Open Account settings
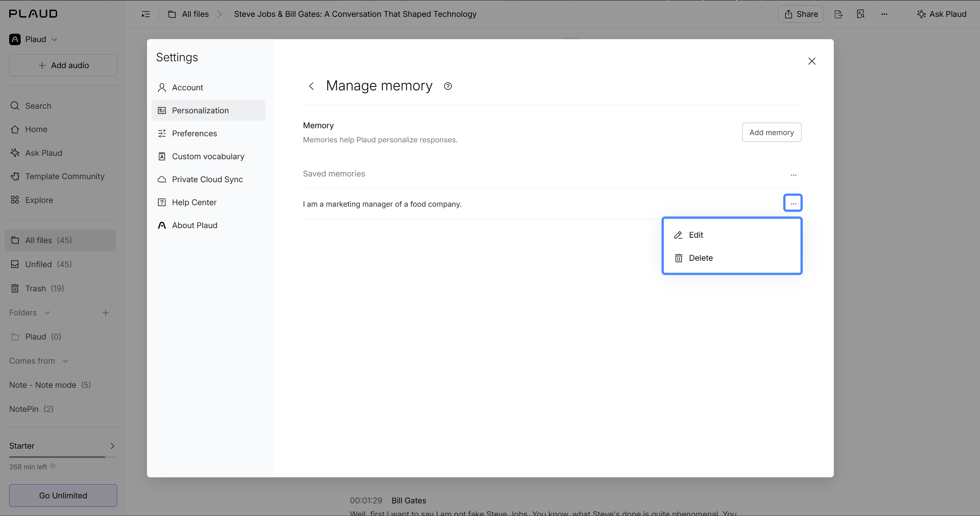The width and height of the screenshot is (980, 516). click(x=208, y=88)
